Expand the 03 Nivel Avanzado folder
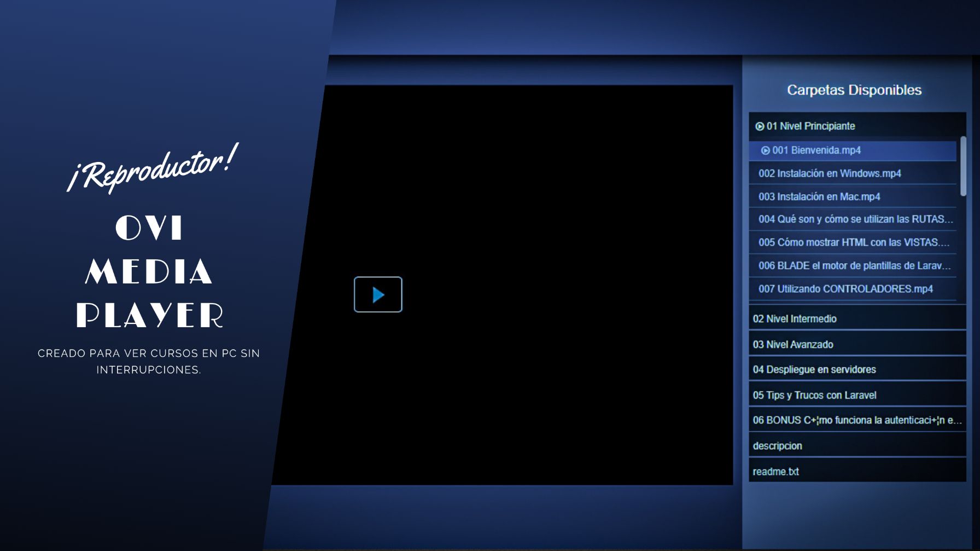The image size is (980, 551). (857, 344)
